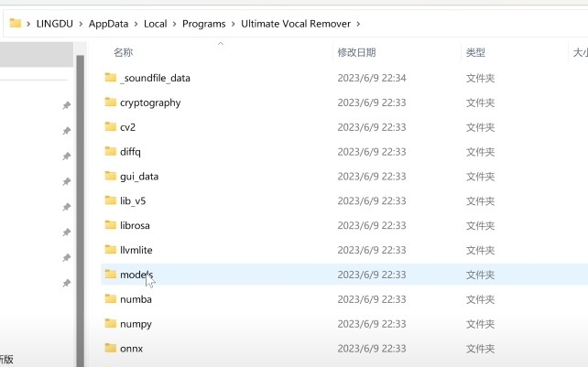Click the navigation pane vertical scrollbar
The width and height of the screenshot is (588, 367).
pyautogui.click(x=81, y=210)
